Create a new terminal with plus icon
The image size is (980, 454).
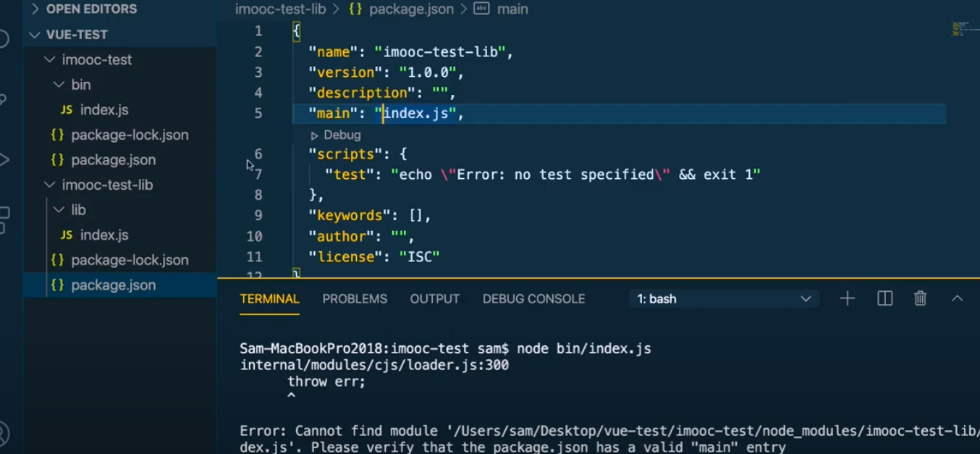click(x=847, y=298)
